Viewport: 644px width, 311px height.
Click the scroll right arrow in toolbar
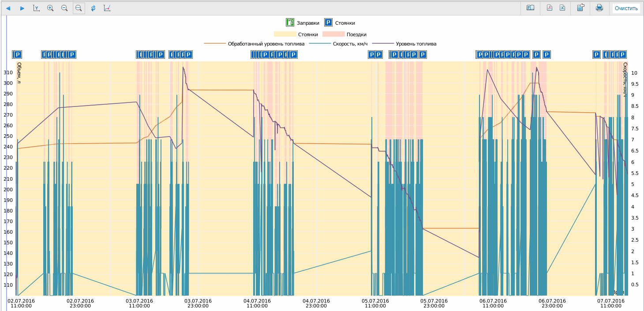click(22, 8)
